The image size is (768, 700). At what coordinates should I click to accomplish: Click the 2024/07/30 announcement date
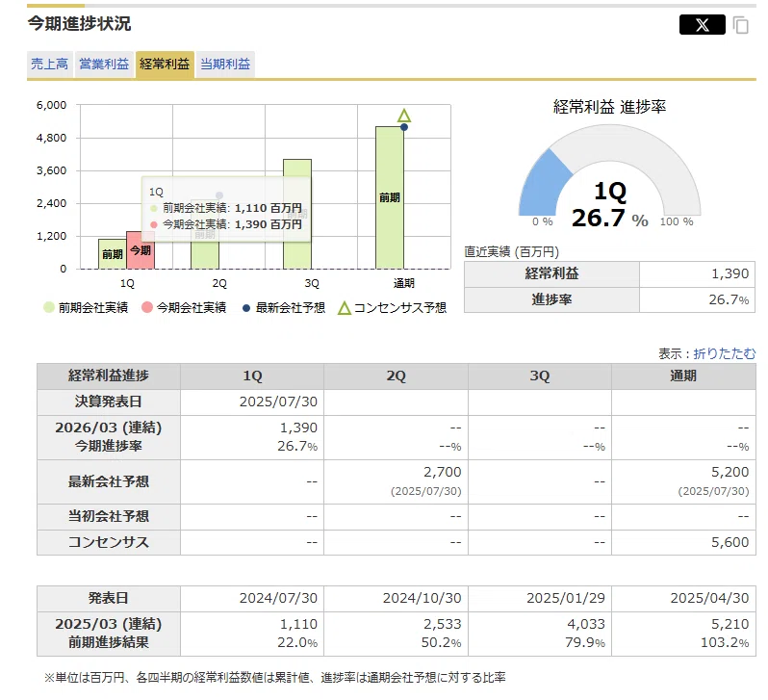pyautogui.click(x=278, y=598)
